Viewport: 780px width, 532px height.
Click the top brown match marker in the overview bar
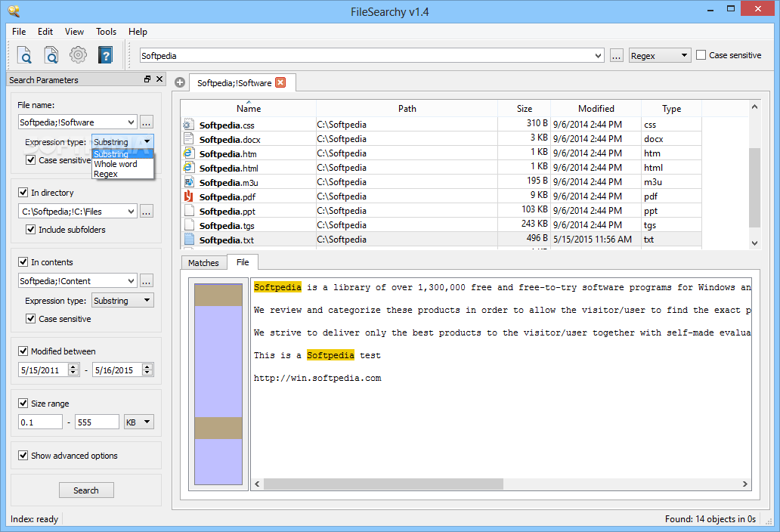218,295
